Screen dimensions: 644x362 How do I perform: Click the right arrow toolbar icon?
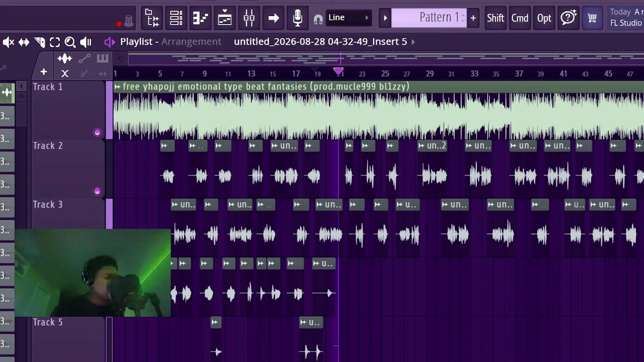(273, 19)
